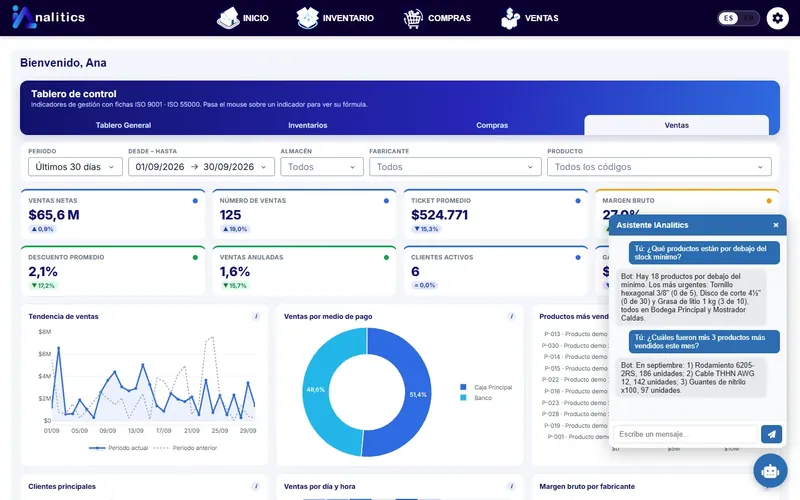Click the Bienvenido, Ana heading

coord(63,63)
